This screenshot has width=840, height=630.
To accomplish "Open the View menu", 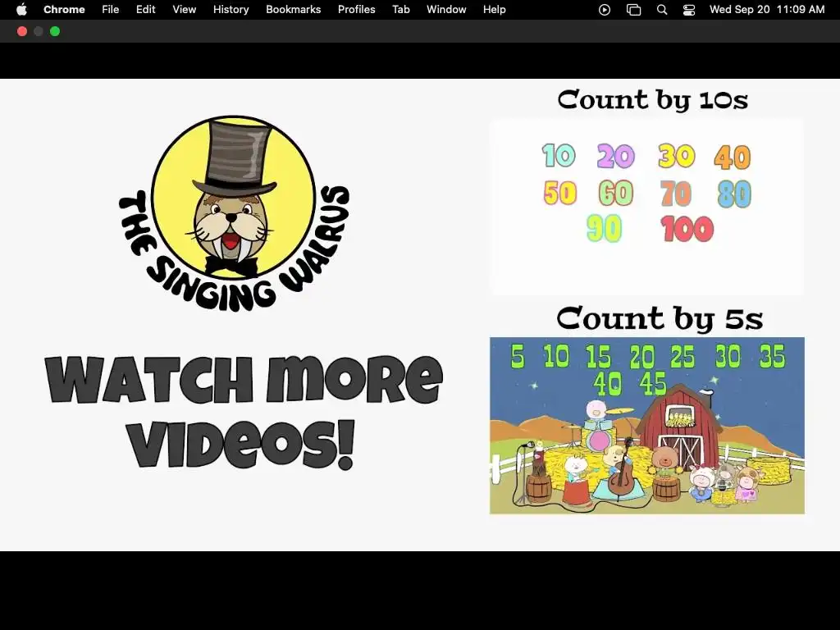I will click(184, 10).
